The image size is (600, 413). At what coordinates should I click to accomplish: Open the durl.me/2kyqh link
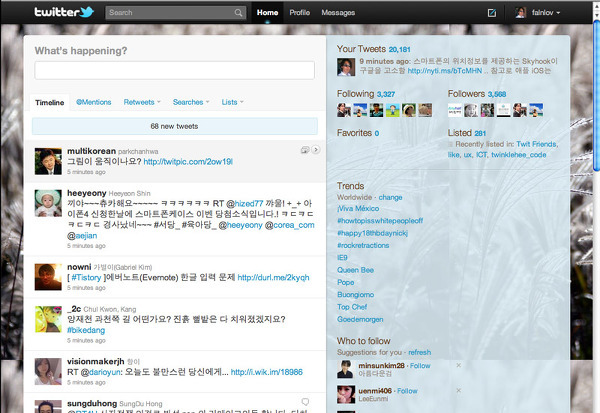tap(273, 278)
